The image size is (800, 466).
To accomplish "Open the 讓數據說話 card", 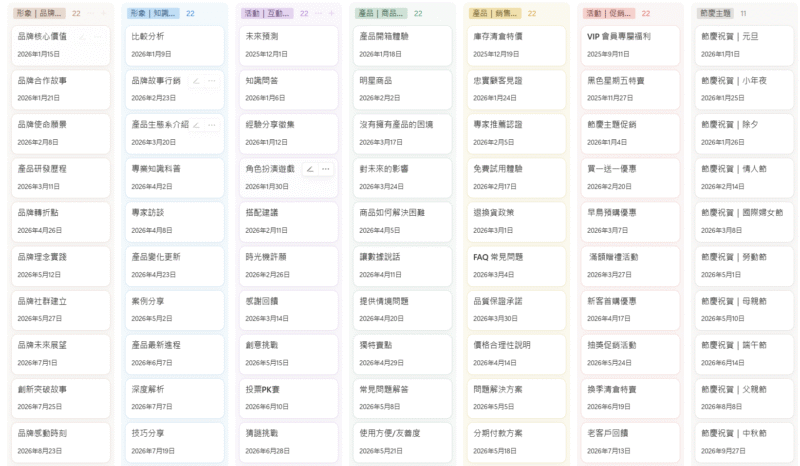I will click(x=403, y=266).
